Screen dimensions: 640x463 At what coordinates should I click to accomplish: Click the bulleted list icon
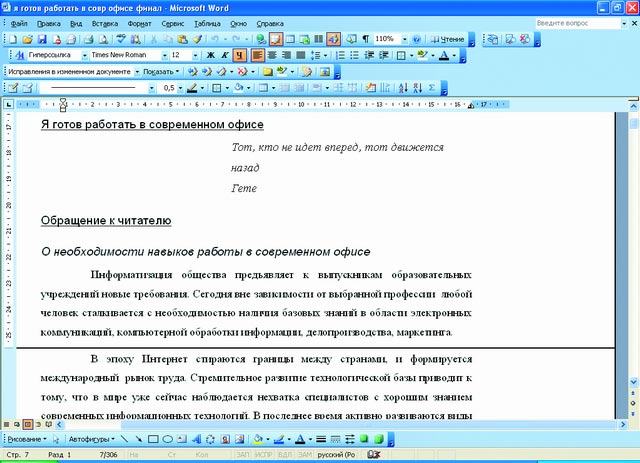coord(355,55)
